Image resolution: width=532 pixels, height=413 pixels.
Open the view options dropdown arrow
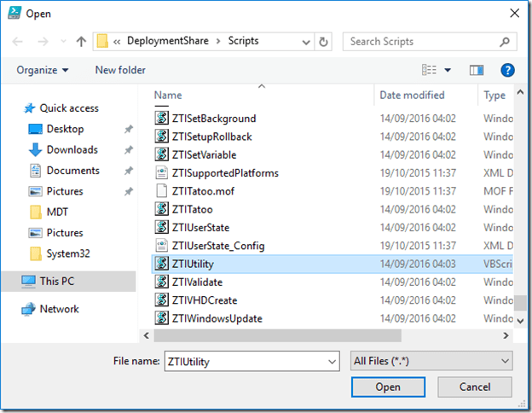[x=448, y=70]
